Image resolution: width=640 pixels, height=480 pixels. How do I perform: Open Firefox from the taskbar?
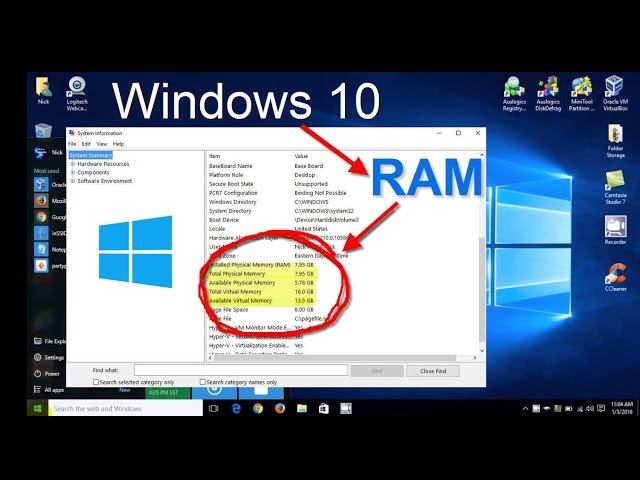(x=280, y=408)
